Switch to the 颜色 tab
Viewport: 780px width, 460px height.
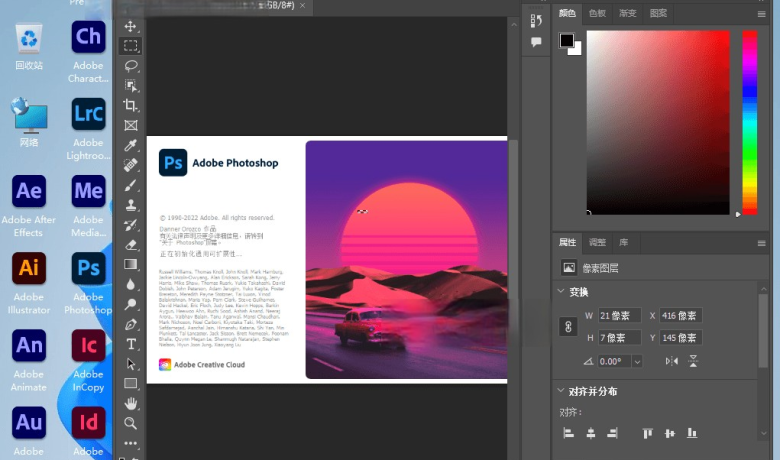point(567,13)
